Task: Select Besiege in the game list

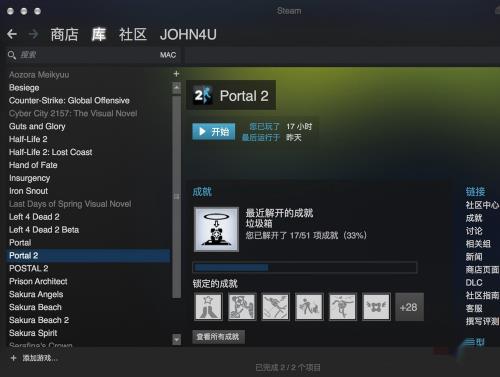Action: [x=24, y=88]
